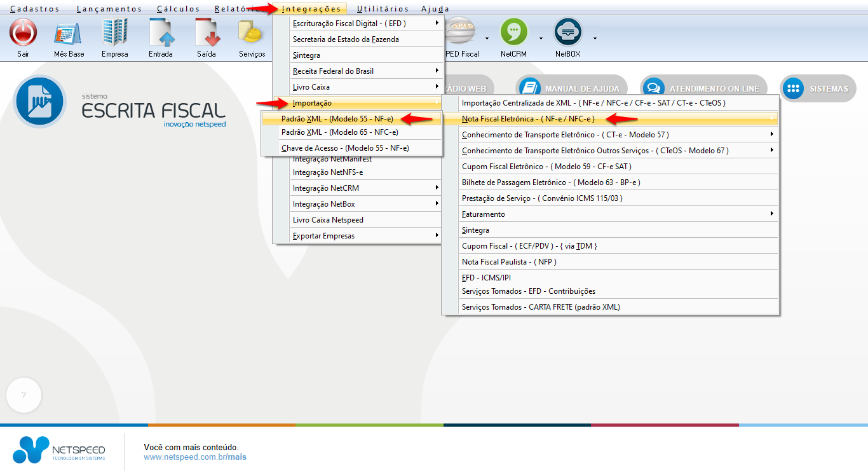The height and width of the screenshot is (475, 868).
Task: Click the Empresa building icon
Action: [115, 32]
